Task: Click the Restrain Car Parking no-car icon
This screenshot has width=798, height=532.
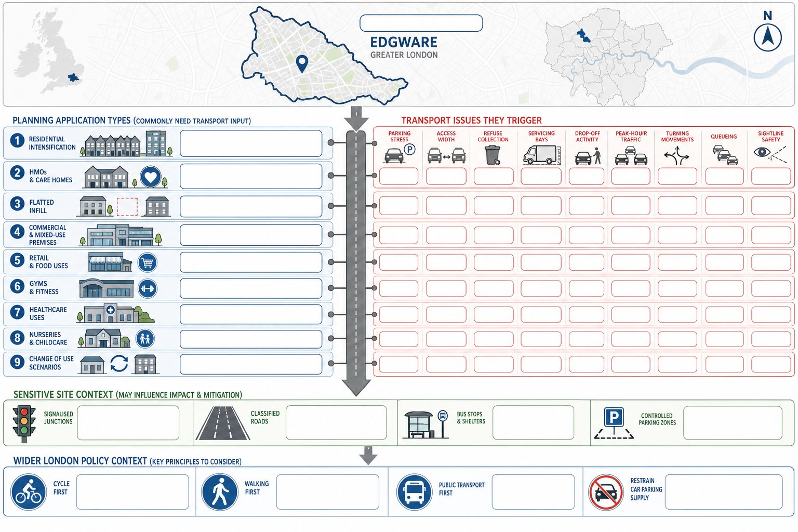Action: pyautogui.click(x=606, y=492)
